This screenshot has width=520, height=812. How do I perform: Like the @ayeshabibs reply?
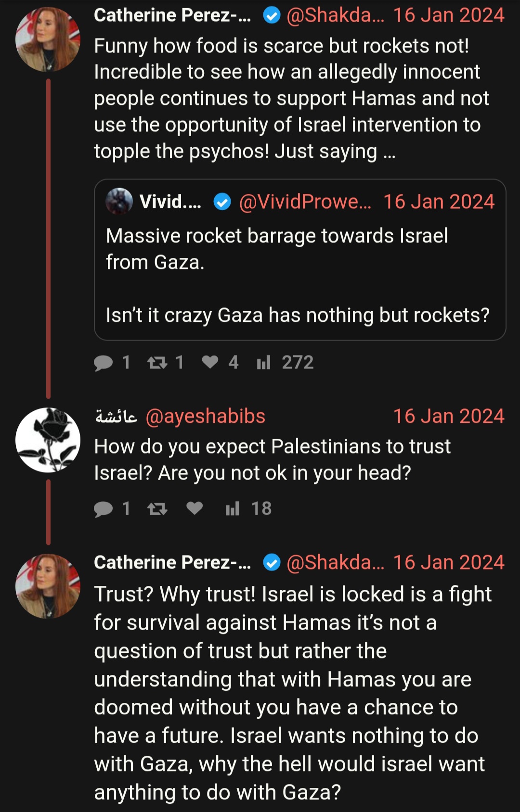click(x=195, y=508)
